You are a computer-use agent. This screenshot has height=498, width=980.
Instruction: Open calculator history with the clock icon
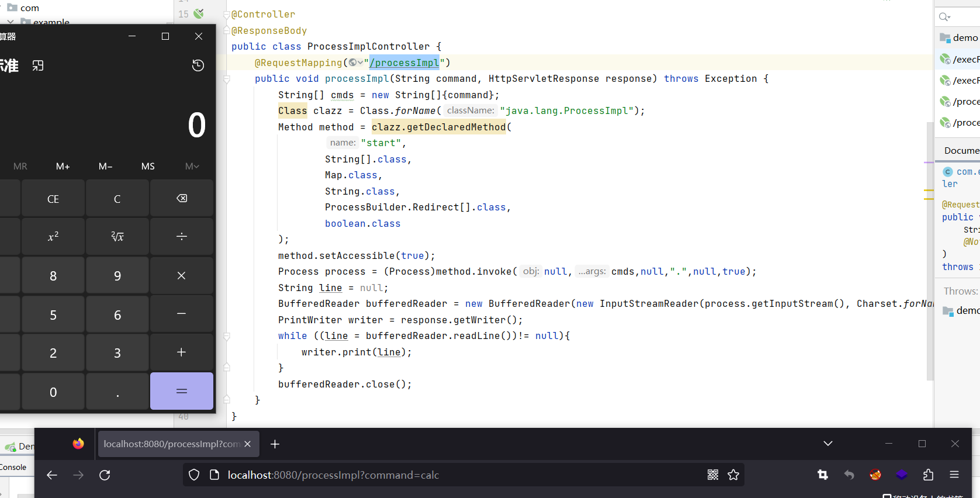click(198, 65)
